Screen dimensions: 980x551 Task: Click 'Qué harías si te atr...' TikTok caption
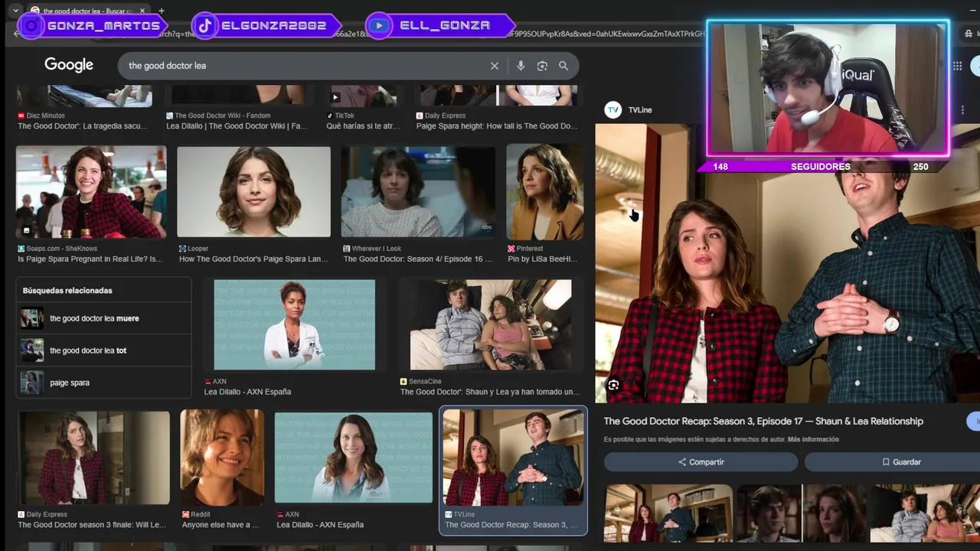[363, 126]
